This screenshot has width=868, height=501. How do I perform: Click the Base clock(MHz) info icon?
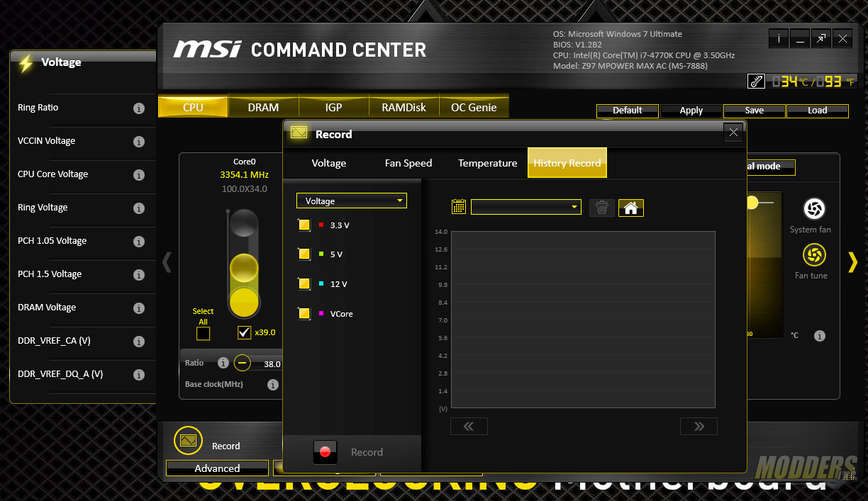point(273,385)
